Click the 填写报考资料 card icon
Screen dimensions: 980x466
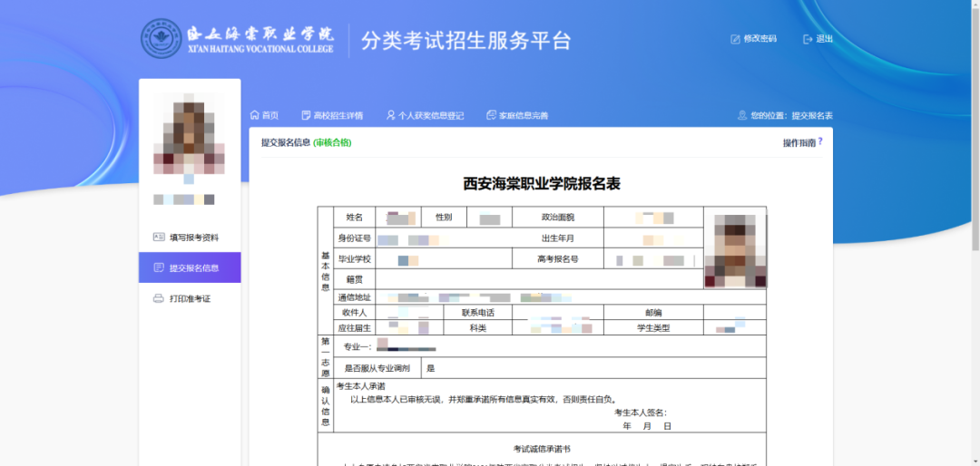pyautogui.click(x=159, y=238)
